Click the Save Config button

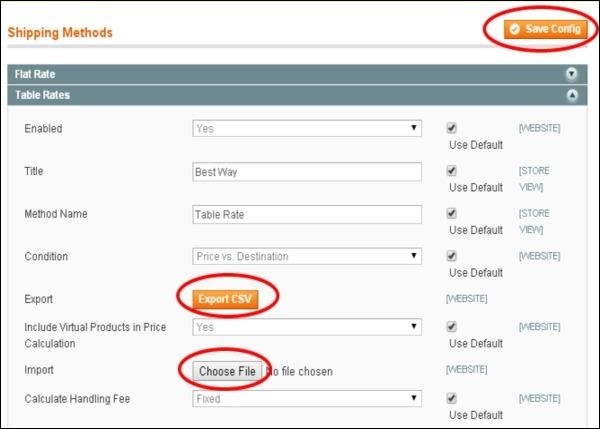tap(544, 29)
